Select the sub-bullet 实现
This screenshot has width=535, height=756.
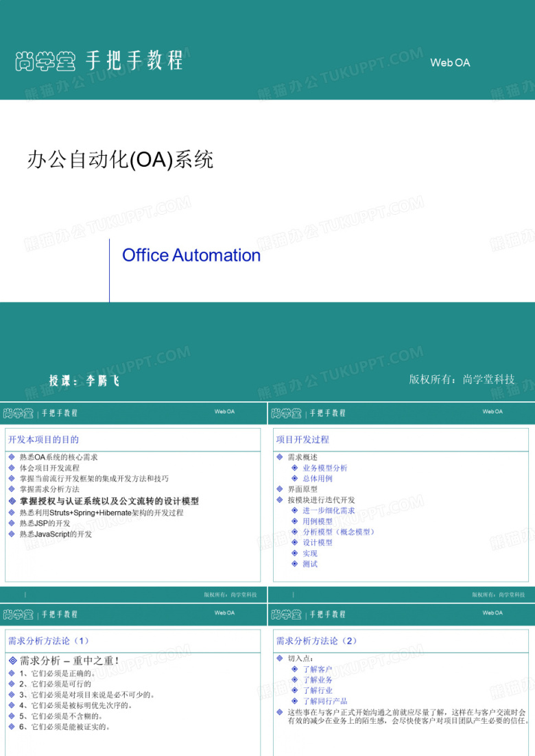310,554
